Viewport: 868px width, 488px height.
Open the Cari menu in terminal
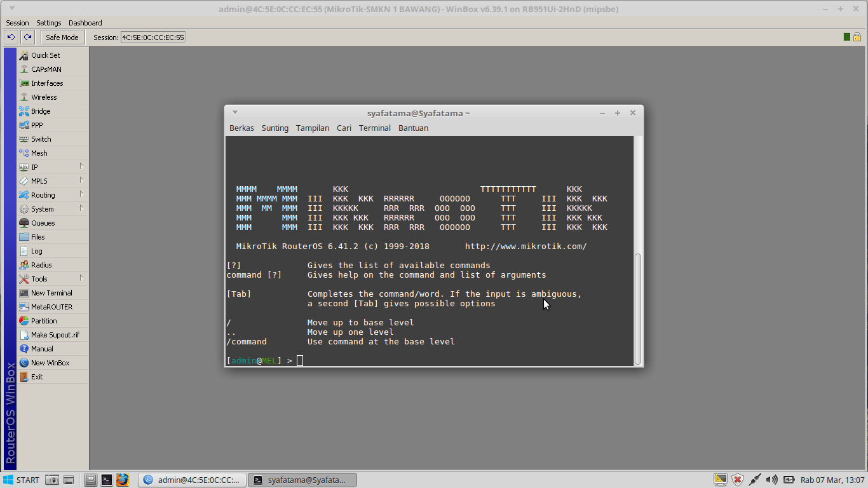(344, 128)
